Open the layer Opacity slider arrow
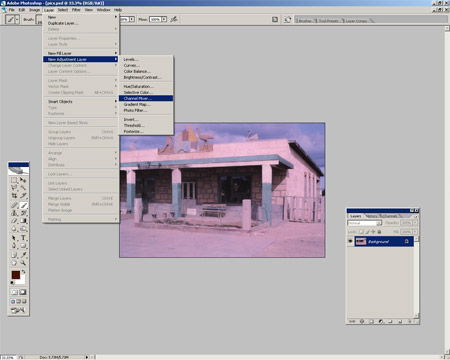The width and height of the screenshot is (450, 360). [415, 223]
